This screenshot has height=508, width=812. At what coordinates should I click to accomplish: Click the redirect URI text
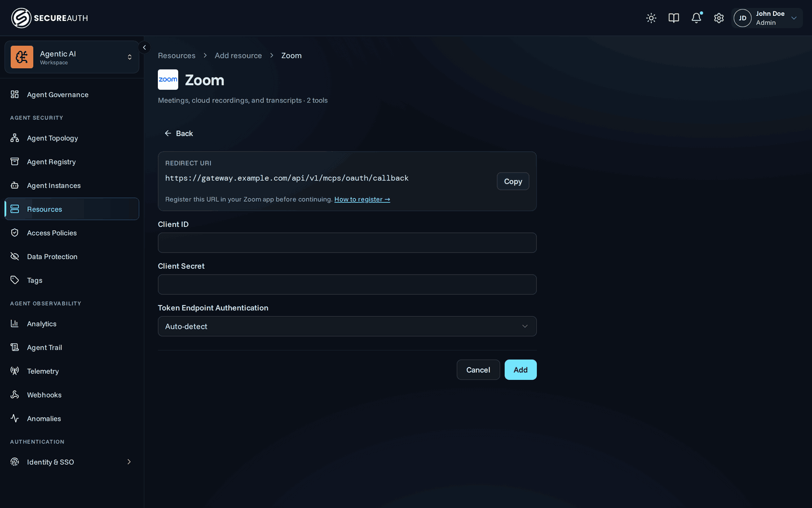tap(287, 178)
